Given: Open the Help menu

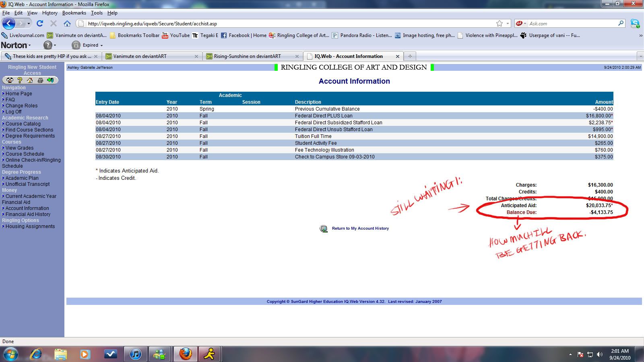Looking at the screenshot, I should tap(112, 13).
